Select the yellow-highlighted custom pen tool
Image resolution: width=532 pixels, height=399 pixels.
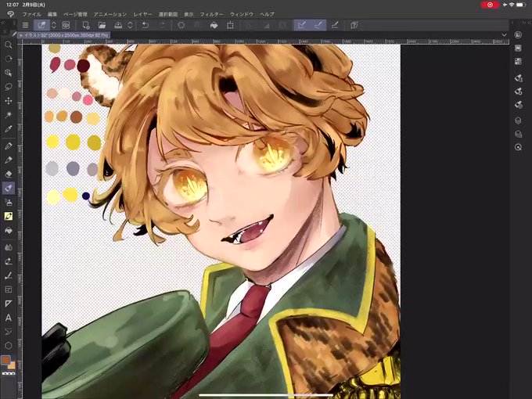click(9, 216)
